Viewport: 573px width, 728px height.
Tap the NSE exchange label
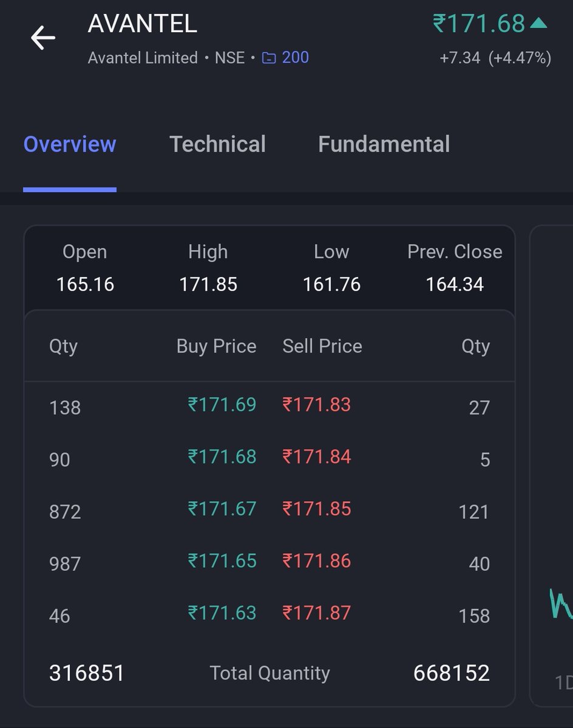(230, 58)
